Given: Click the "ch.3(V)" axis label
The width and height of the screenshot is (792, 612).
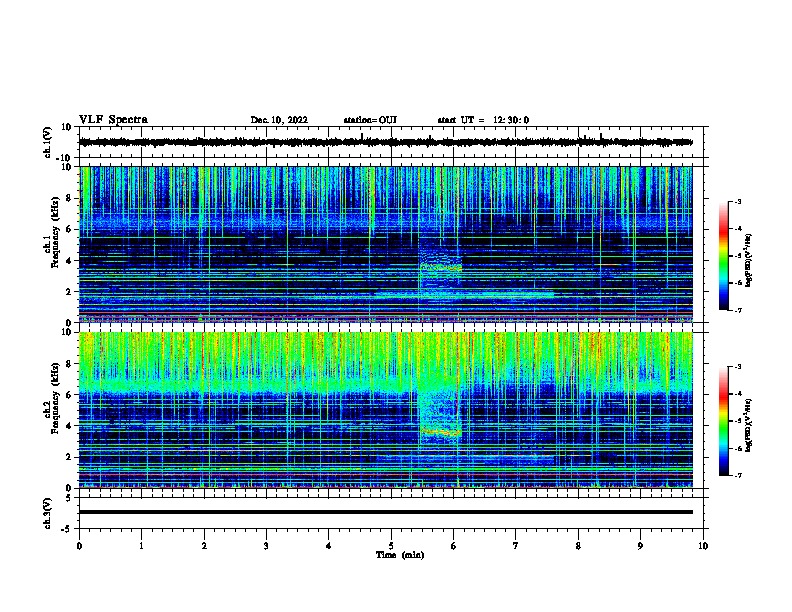Looking at the screenshot, I should tap(48, 513).
